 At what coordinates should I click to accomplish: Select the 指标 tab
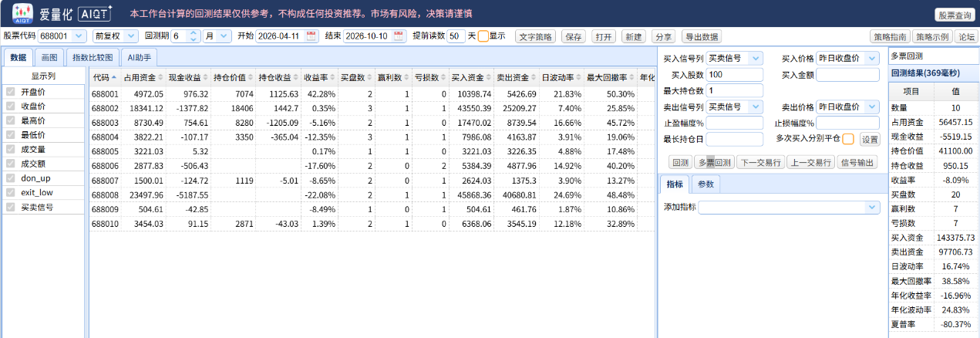point(675,184)
